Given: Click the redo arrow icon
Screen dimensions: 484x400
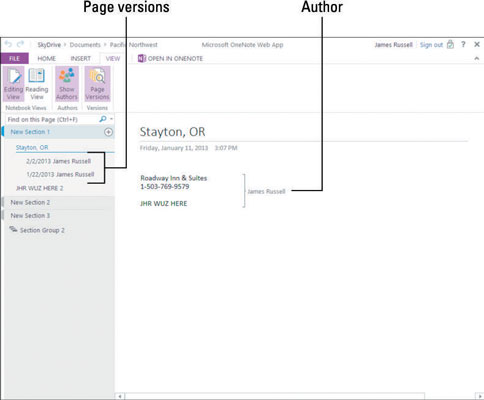Looking at the screenshot, I should [21, 44].
